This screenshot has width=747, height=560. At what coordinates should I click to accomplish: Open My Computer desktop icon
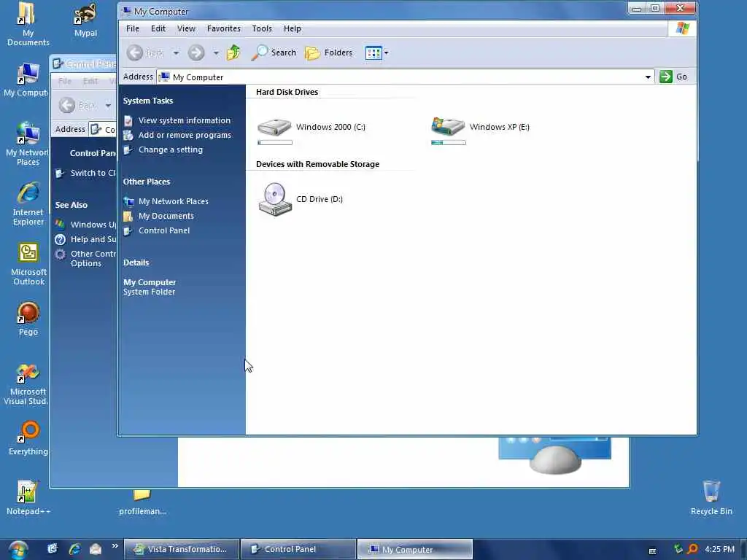click(x=27, y=80)
